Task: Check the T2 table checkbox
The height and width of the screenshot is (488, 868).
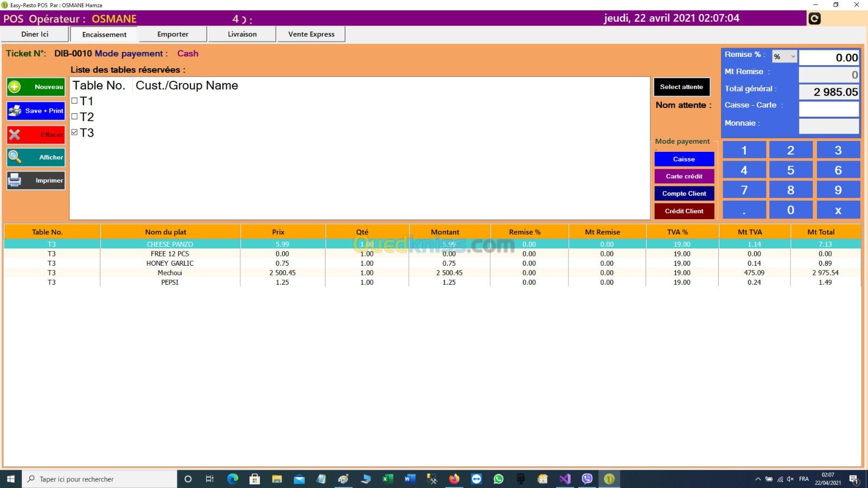Action: [75, 117]
